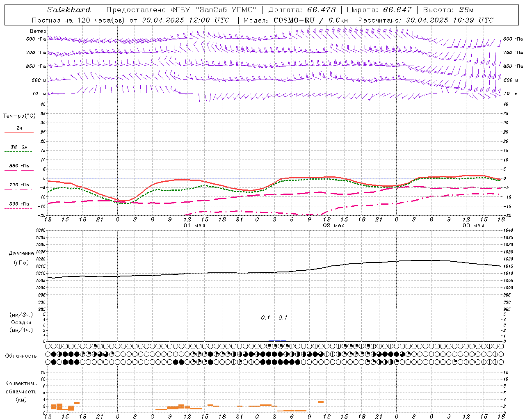Click the line sample under the 2м legend
The height and width of the screenshot is (420, 525).
pos(19,133)
